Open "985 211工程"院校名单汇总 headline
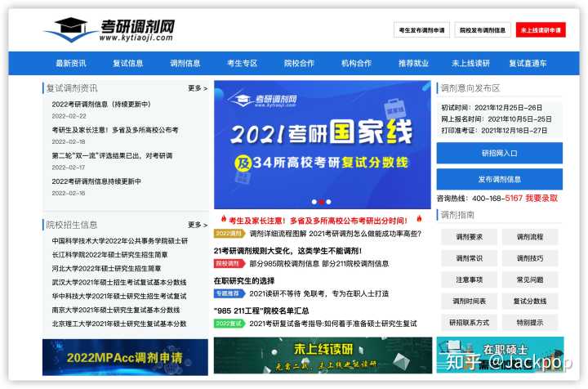Image resolution: width=588 pixels, height=389 pixels. pos(261,311)
